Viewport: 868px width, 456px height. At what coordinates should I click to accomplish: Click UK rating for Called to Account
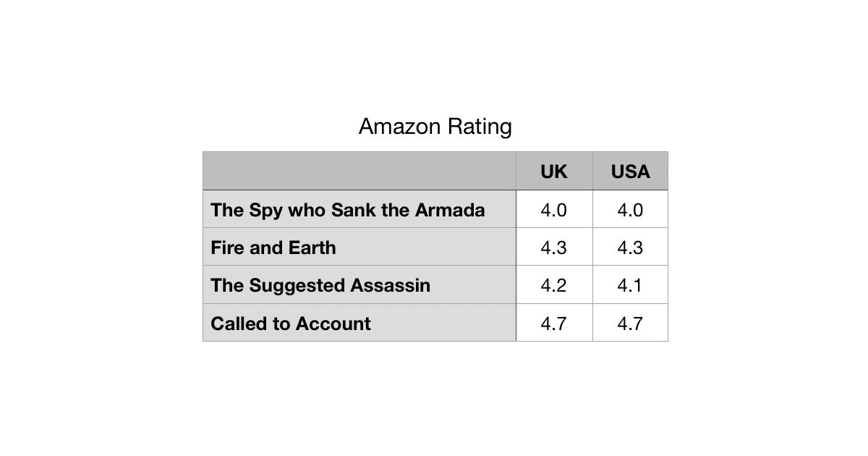[554, 323]
